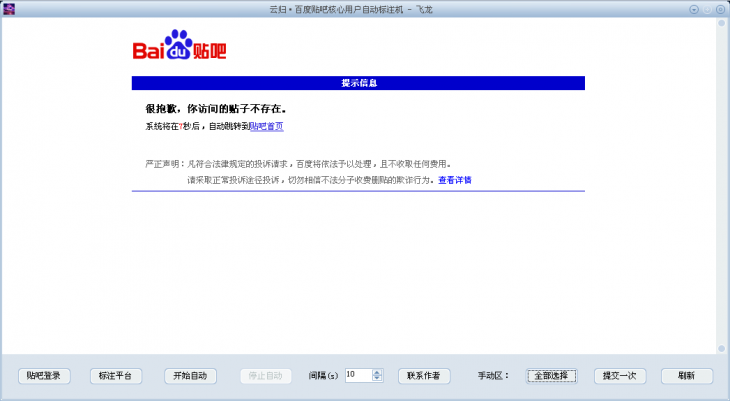Click the window close button
The height and width of the screenshot is (401, 730).
(x=720, y=9)
